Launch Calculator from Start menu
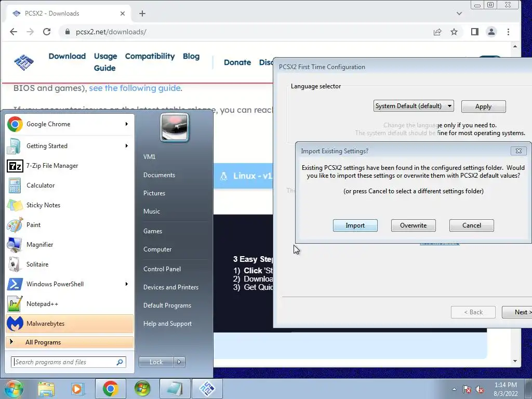 pos(70,185)
